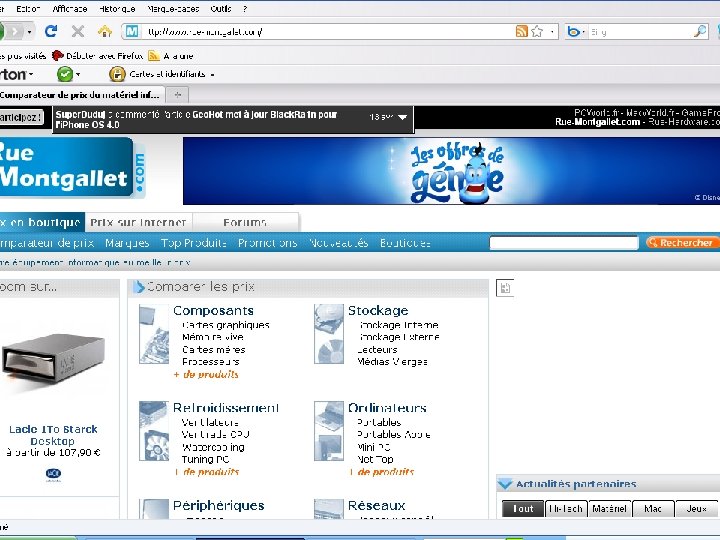Click the Participez button

click(21, 117)
